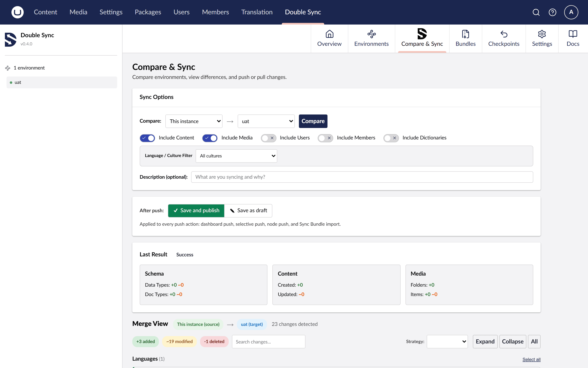Screen dimensions: 588x368
Task: Enable the Include Members switch
Action: click(325, 138)
